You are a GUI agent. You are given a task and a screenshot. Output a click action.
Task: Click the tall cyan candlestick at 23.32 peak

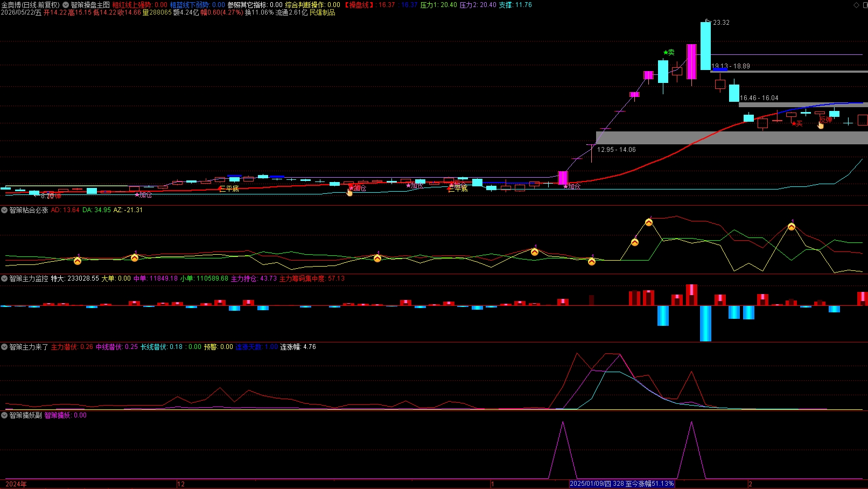(x=705, y=46)
